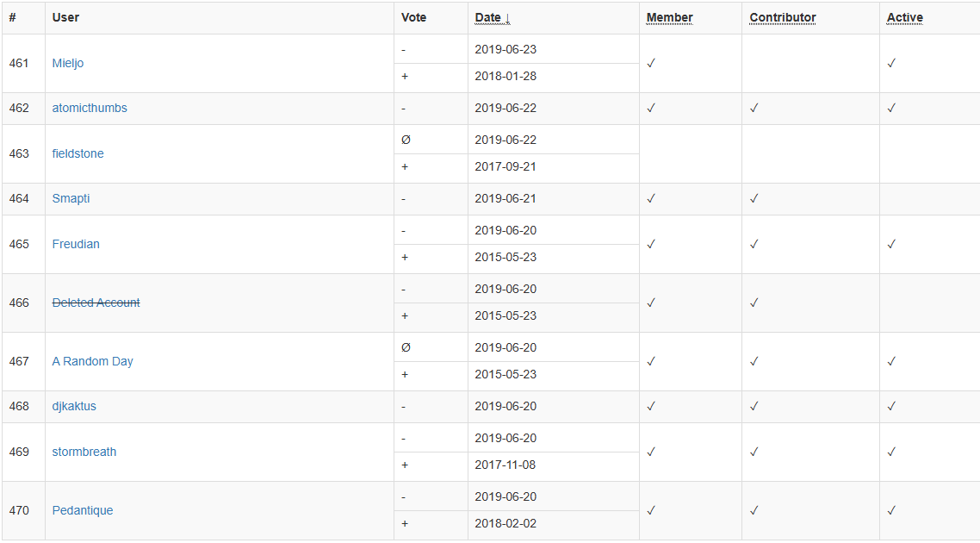Click the fieldstone user link
980x543 pixels.
pos(78,153)
